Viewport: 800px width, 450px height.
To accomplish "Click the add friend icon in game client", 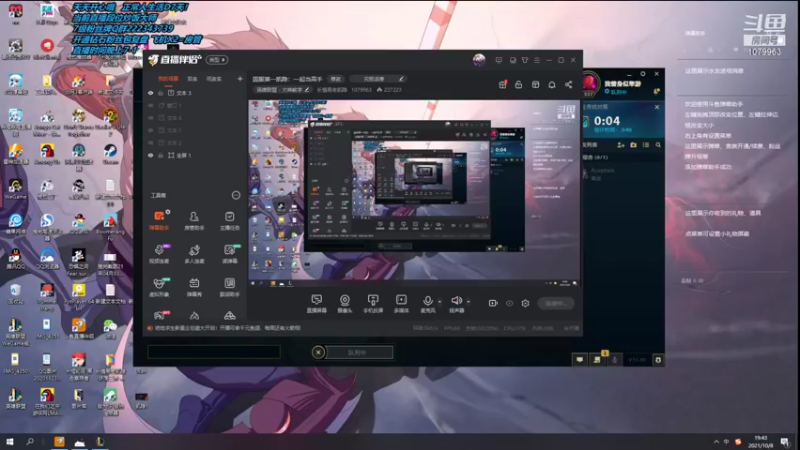I will coord(621,145).
